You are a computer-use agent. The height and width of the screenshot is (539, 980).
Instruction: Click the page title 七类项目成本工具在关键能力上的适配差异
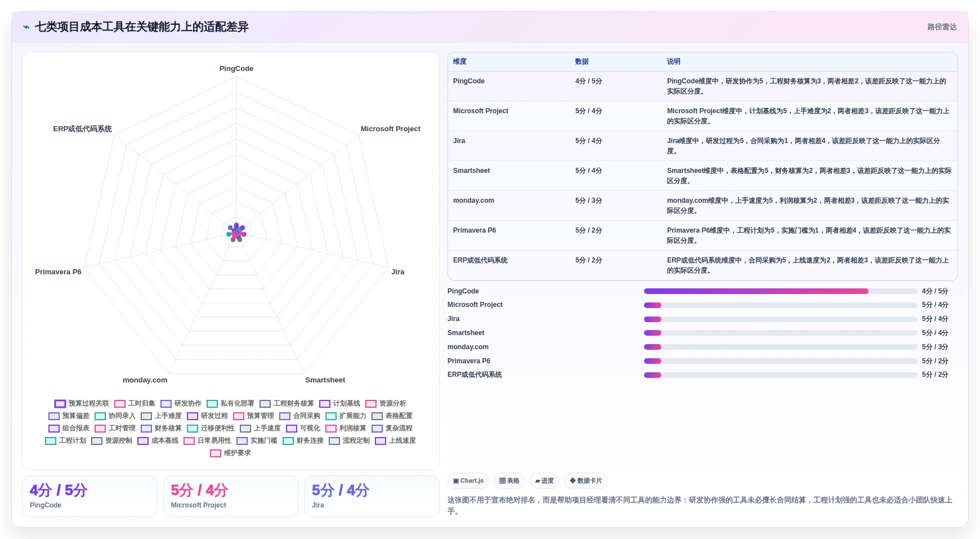141,27
